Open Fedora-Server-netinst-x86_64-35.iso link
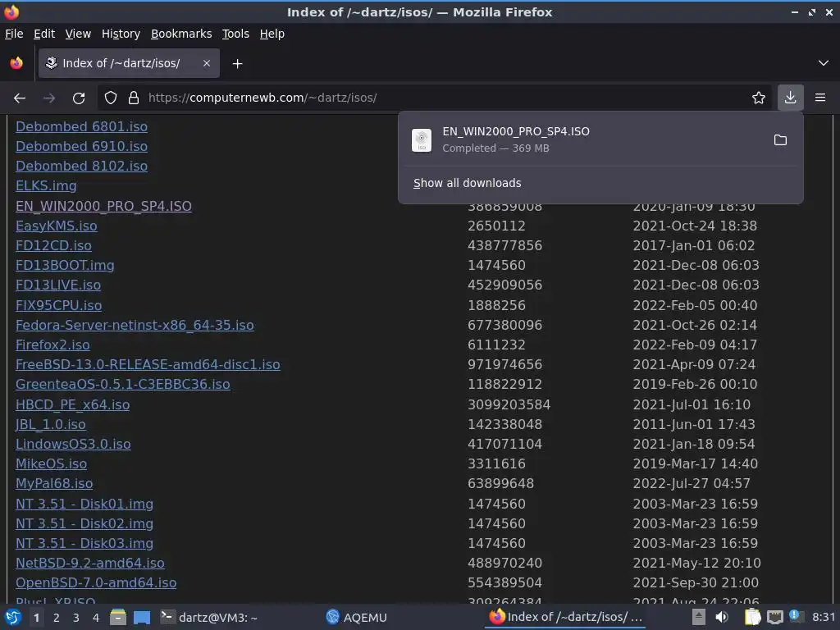The width and height of the screenshot is (840, 630). click(x=135, y=325)
